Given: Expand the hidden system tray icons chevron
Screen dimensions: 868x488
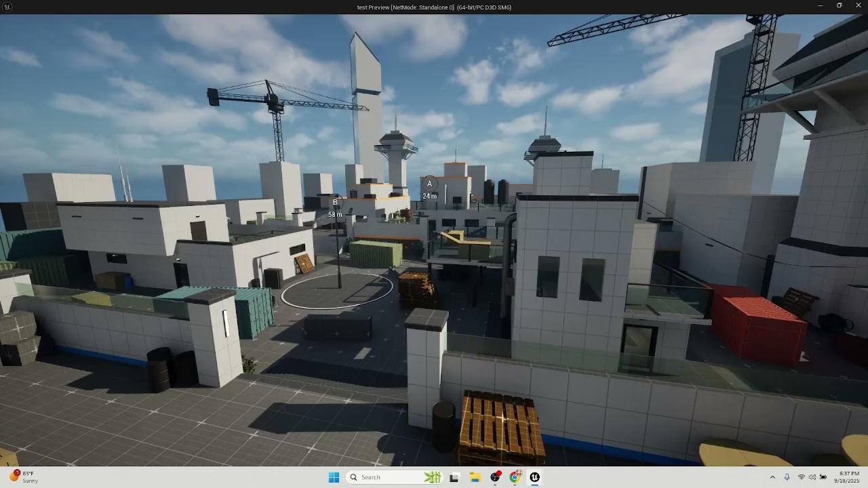Looking at the screenshot, I should point(772,477).
